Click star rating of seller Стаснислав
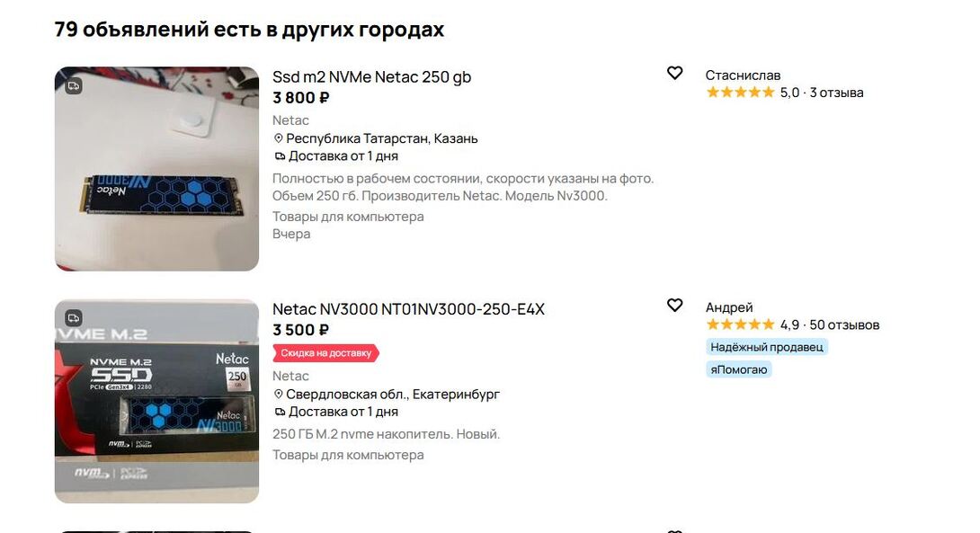 coord(740,93)
